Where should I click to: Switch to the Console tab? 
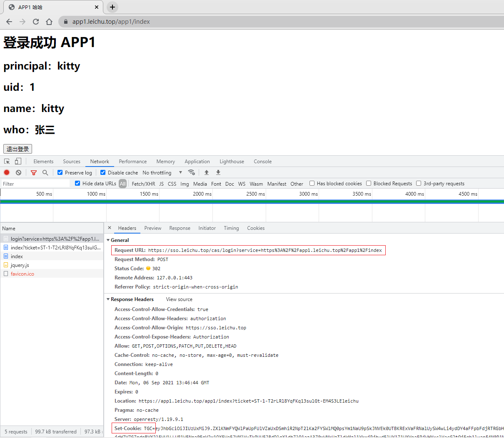262,162
